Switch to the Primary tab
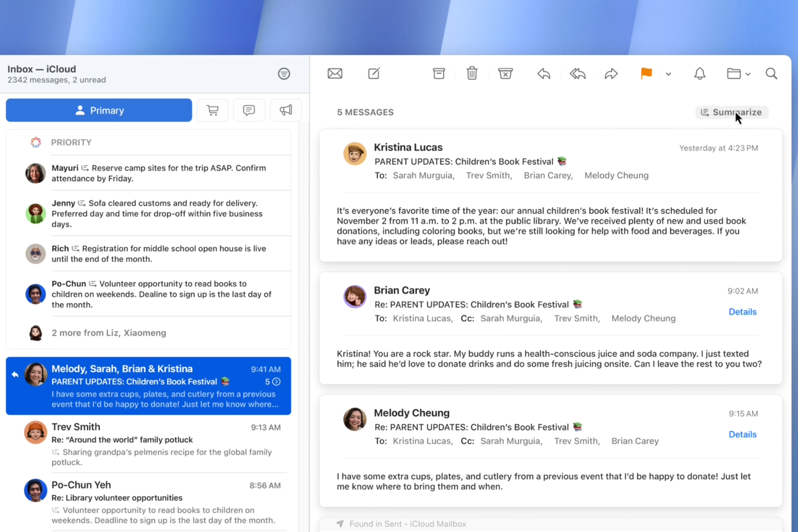This screenshot has width=798, height=532. tap(99, 110)
